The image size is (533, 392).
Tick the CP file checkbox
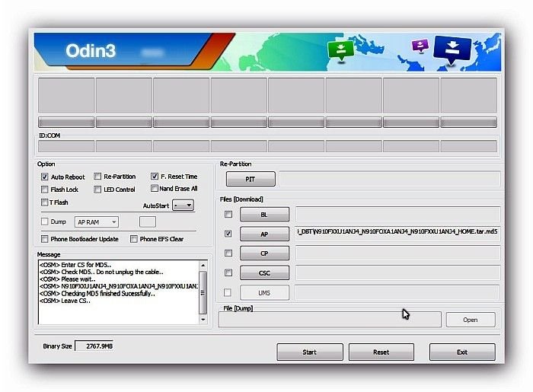click(228, 253)
